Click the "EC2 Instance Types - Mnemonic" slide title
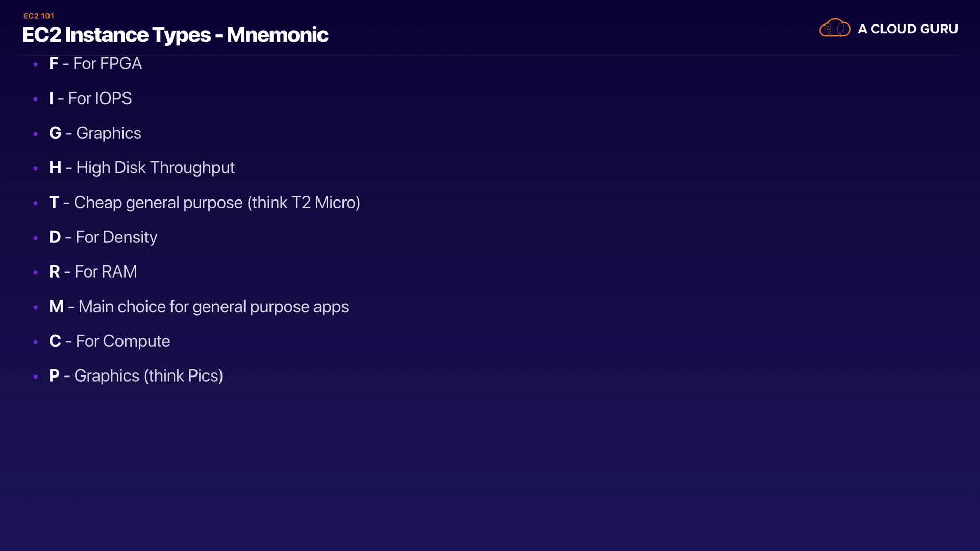This screenshot has height=551, width=980. [175, 35]
